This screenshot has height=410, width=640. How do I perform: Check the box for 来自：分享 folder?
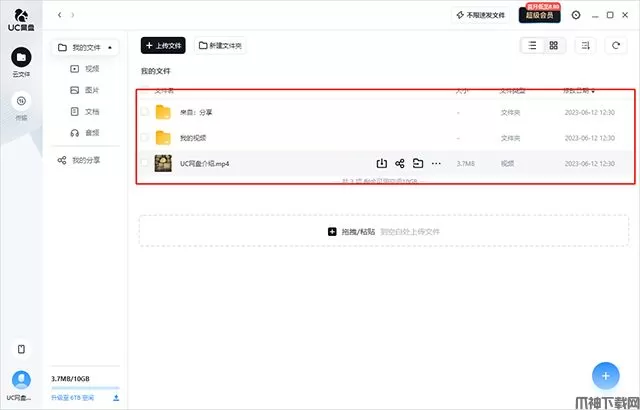(x=144, y=111)
